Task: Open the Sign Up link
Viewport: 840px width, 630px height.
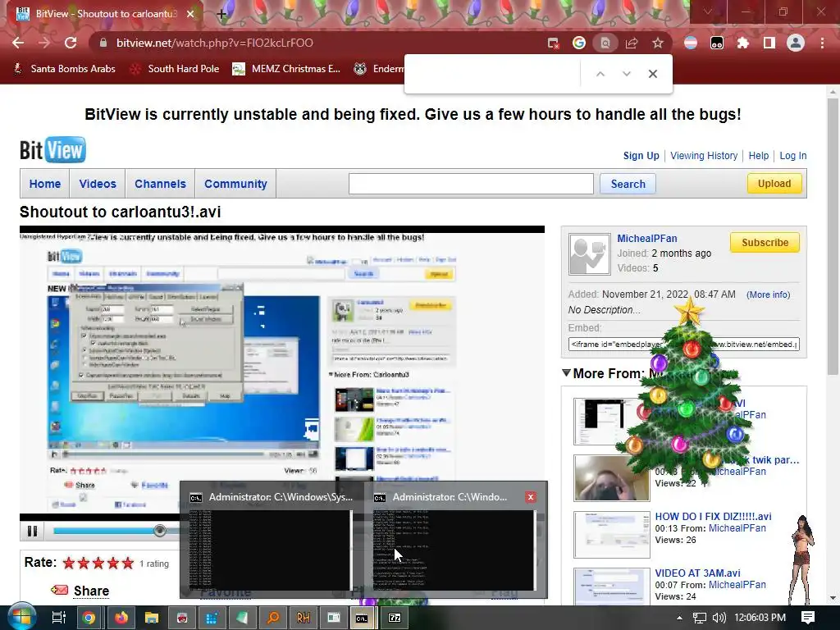Action: point(641,155)
